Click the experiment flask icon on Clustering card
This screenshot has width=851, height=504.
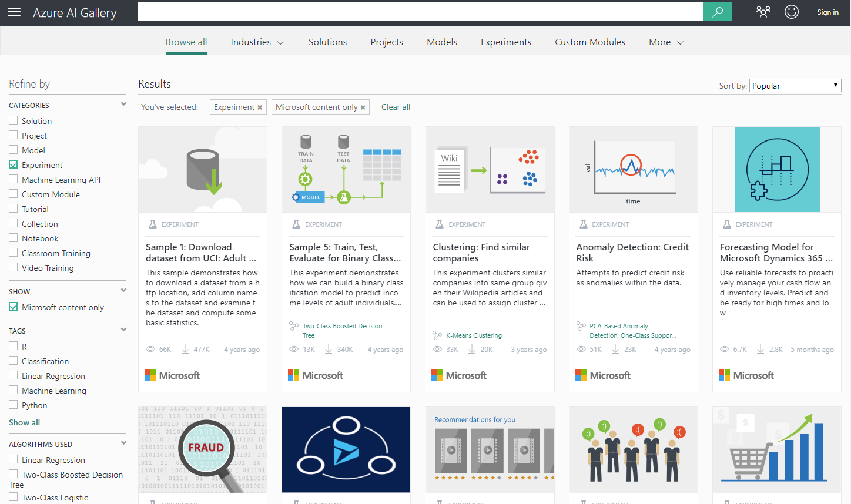[x=440, y=224]
